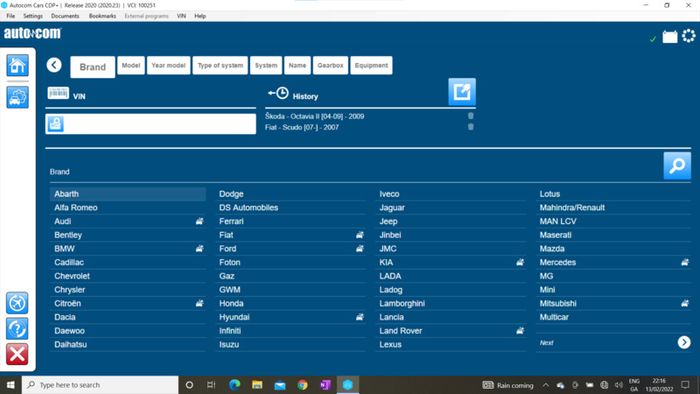Switch to the Year model tab
700x394 pixels.
pos(168,66)
